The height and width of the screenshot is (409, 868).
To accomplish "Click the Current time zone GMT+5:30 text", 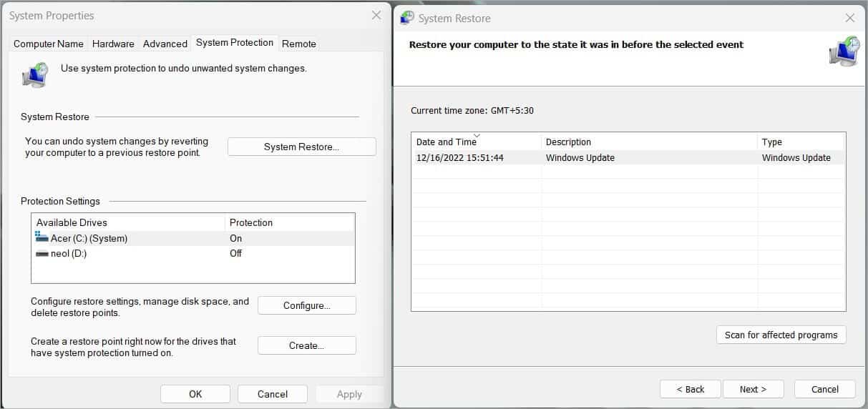I will click(472, 111).
